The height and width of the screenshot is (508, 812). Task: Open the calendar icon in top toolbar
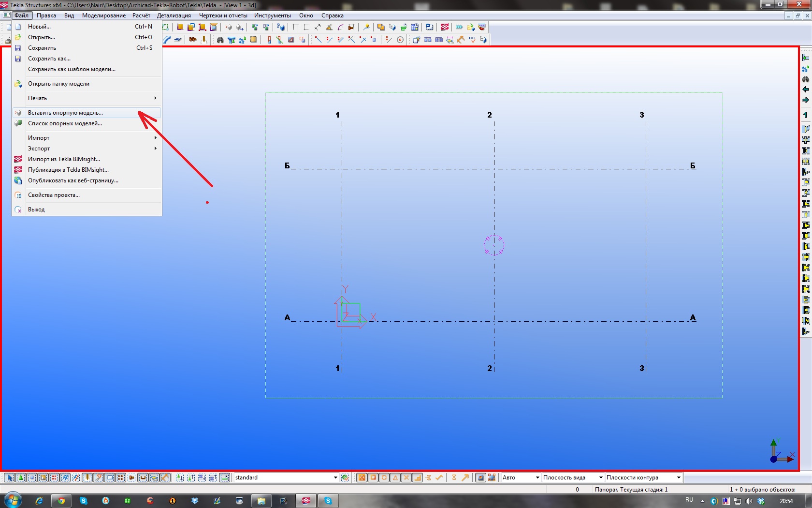pyautogui.click(x=415, y=27)
